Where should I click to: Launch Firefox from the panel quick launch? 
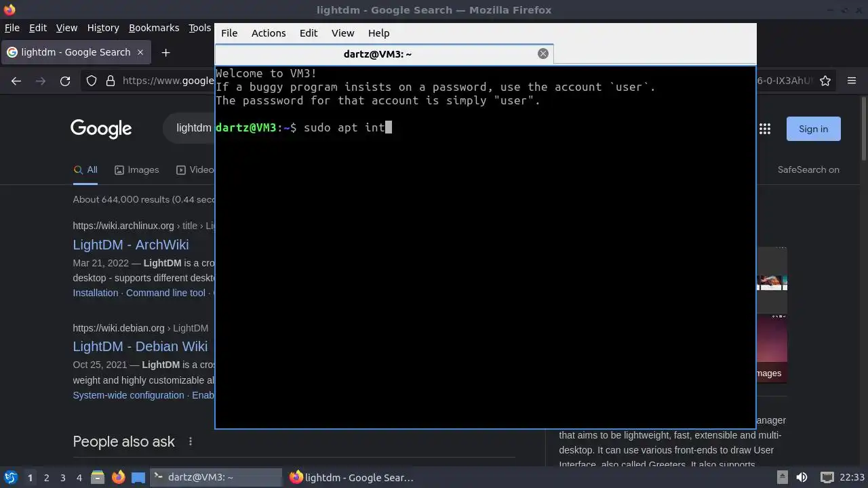point(118,477)
